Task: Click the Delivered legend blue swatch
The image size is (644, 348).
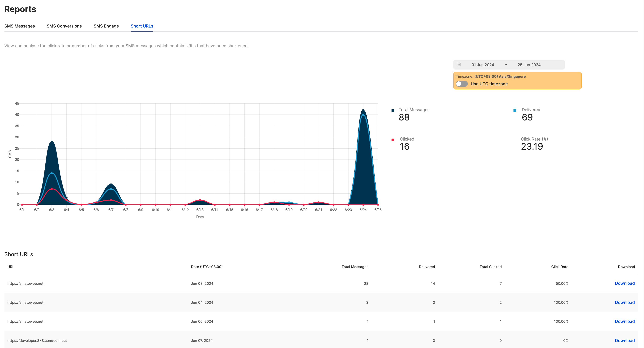Action: click(515, 110)
